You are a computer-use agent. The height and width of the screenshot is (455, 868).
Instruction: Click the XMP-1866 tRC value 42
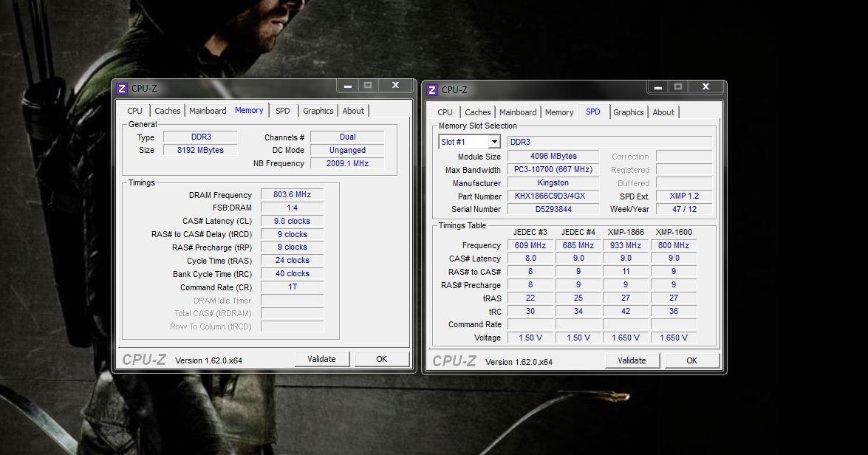click(x=626, y=311)
